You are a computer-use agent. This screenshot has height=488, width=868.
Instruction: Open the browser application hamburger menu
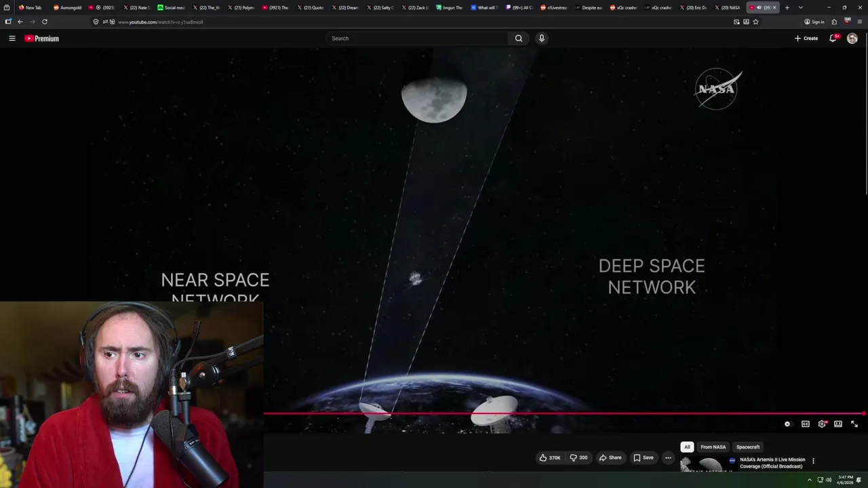859,22
